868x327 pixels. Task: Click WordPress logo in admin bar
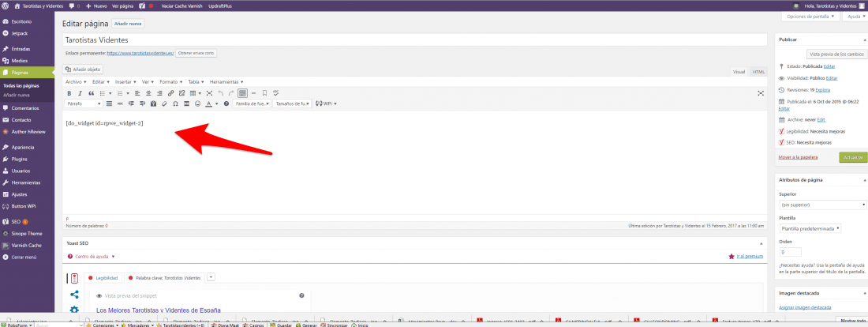(x=6, y=5)
